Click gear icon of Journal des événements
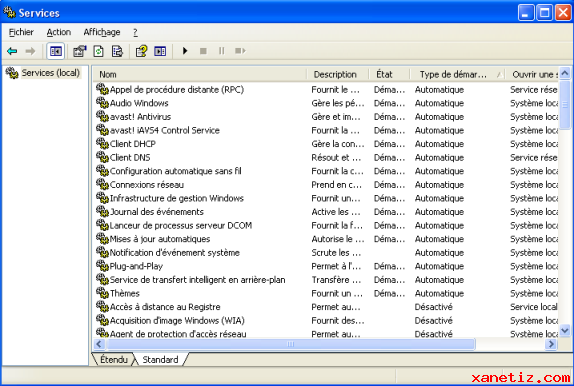The image size is (574, 386). click(x=102, y=211)
